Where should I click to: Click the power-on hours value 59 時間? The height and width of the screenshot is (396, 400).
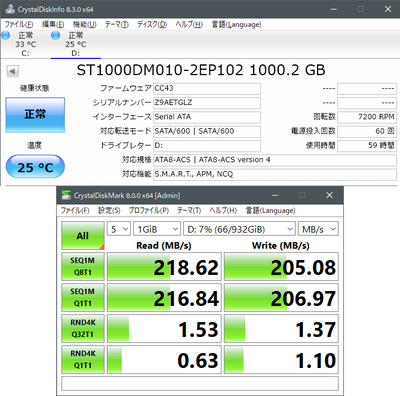[367, 146]
